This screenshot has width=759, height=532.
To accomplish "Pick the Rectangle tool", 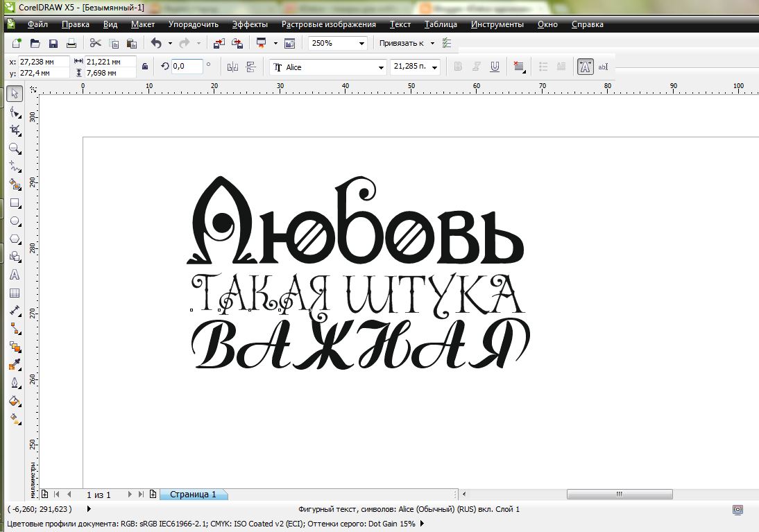I will coord(15,201).
